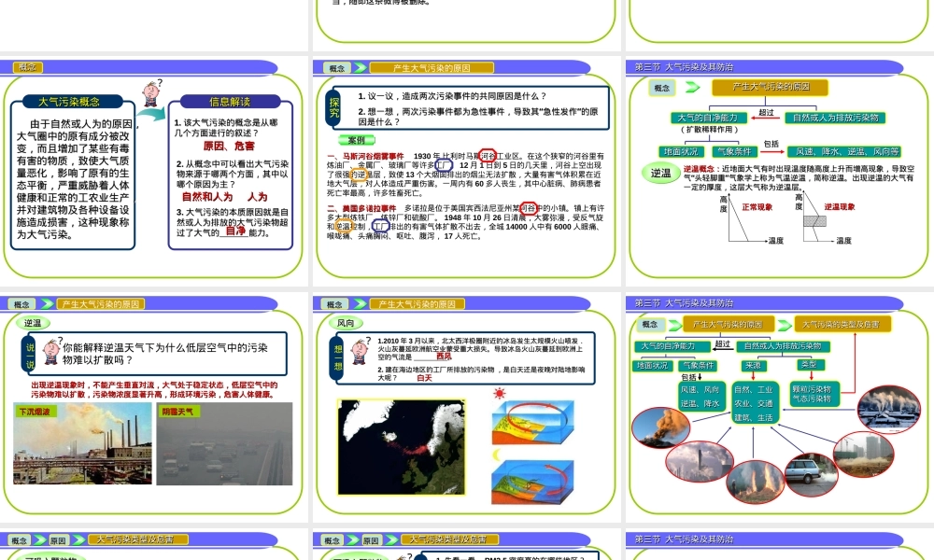Click the 下沉烟波 factory smoke photo
Viewport: 934px width, 560px height.
[x=82, y=443]
